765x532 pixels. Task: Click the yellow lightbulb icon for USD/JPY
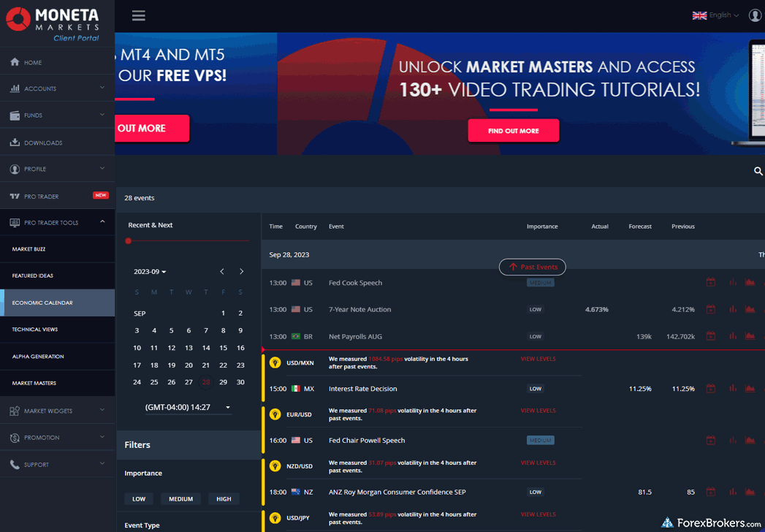pos(275,518)
